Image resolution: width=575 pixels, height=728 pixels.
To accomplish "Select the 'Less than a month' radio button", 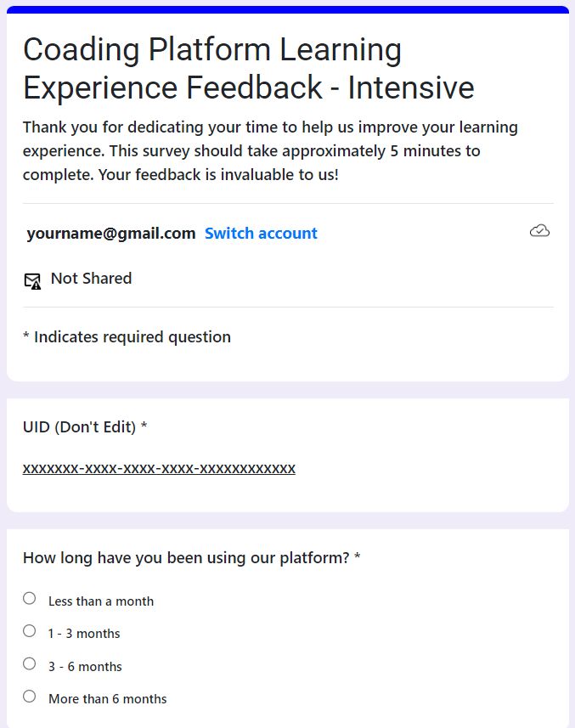I will click(30, 599).
